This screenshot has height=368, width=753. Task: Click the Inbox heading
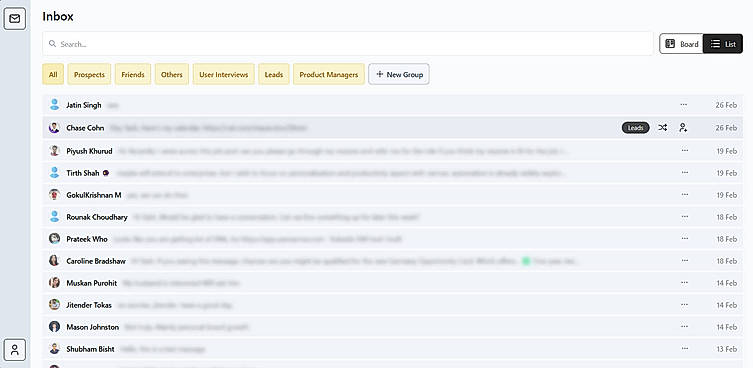tap(58, 16)
